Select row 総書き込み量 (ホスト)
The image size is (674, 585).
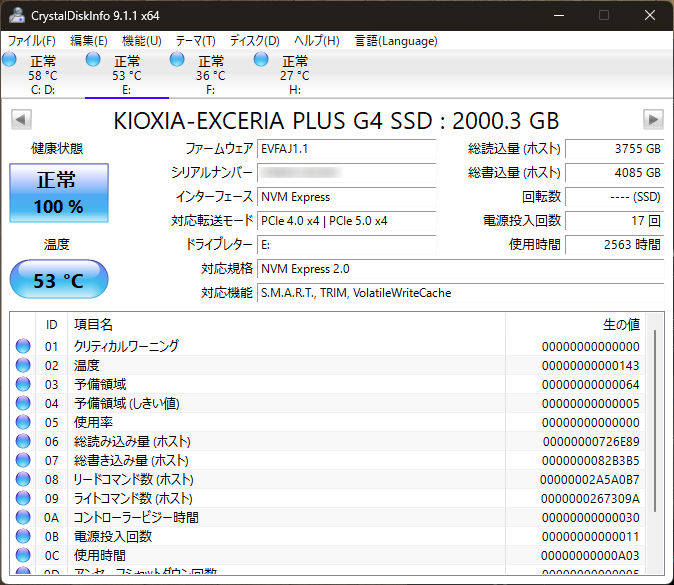328,460
